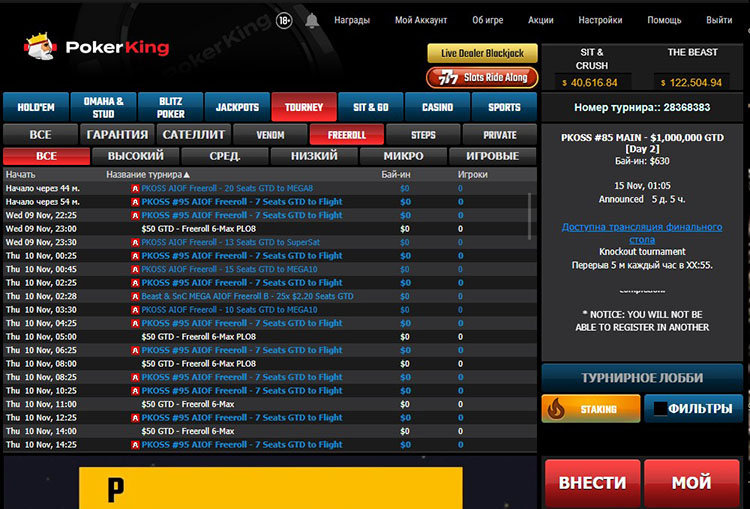
Task: Select tournament starting in 54 minutes
Action: 270,202
